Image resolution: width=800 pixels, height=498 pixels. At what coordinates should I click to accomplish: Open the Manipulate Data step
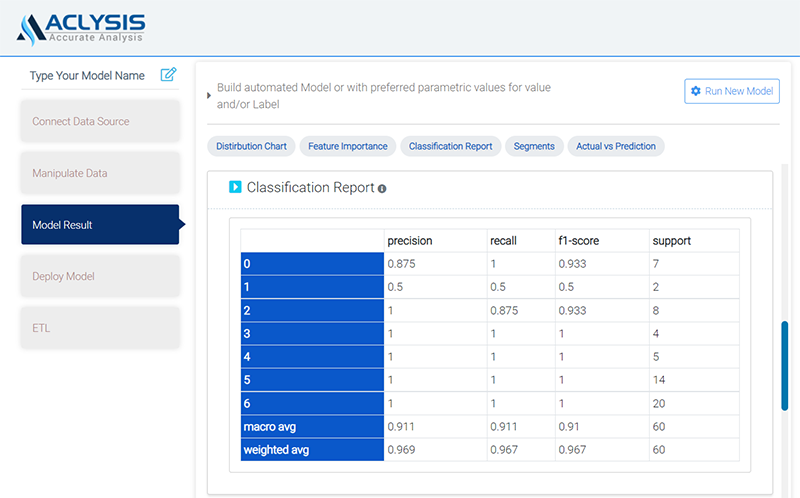pyautogui.click(x=100, y=173)
